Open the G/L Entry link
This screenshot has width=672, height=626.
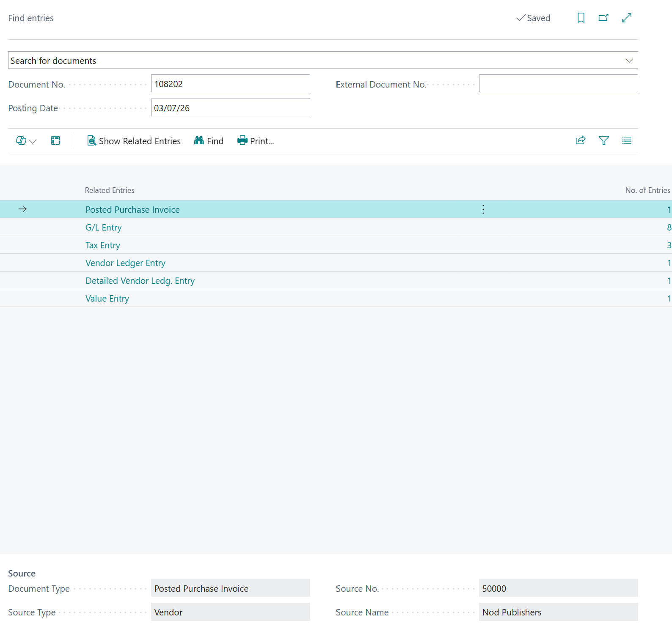[104, 228]
